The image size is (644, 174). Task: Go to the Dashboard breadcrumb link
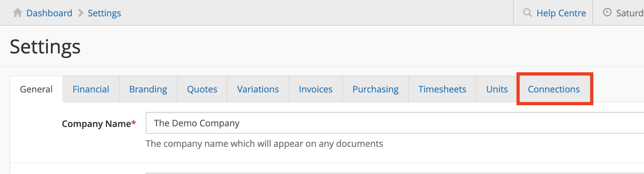coord(49,13)
